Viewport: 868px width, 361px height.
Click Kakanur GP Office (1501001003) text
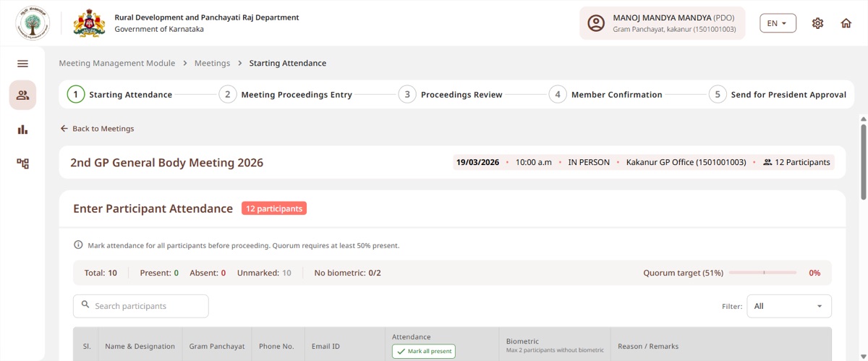click(686, 162)
